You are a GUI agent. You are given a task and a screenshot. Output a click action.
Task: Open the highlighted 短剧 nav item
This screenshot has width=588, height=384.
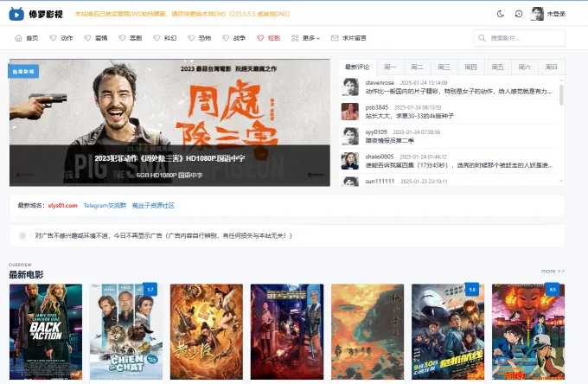click(269, 38)
